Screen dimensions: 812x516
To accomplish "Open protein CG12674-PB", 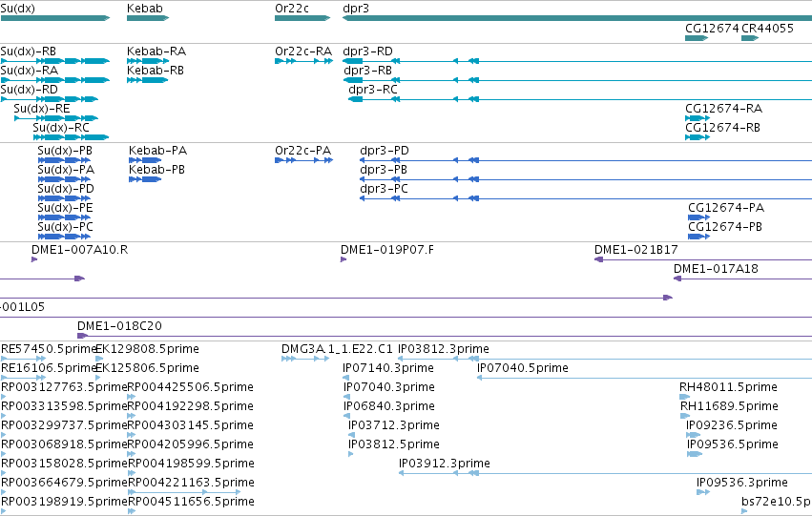I will pyautogui.click(x=699, y=237).
